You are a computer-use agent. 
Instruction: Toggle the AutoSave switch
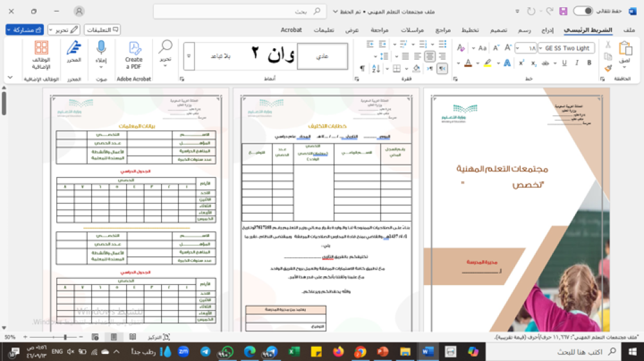(583, 11)
